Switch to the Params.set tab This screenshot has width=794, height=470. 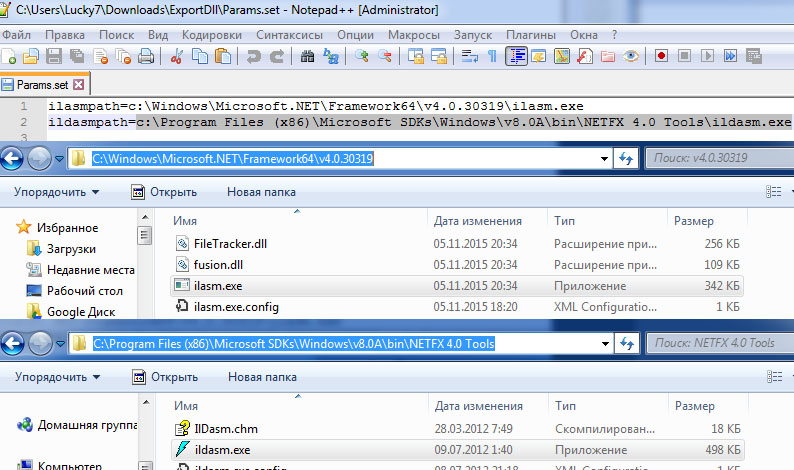coord(43,85)
